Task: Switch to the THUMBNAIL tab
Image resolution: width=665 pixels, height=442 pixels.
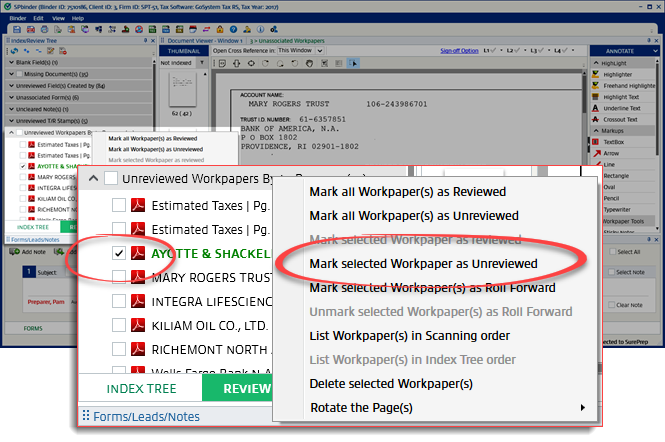Action: pos(184,51)
